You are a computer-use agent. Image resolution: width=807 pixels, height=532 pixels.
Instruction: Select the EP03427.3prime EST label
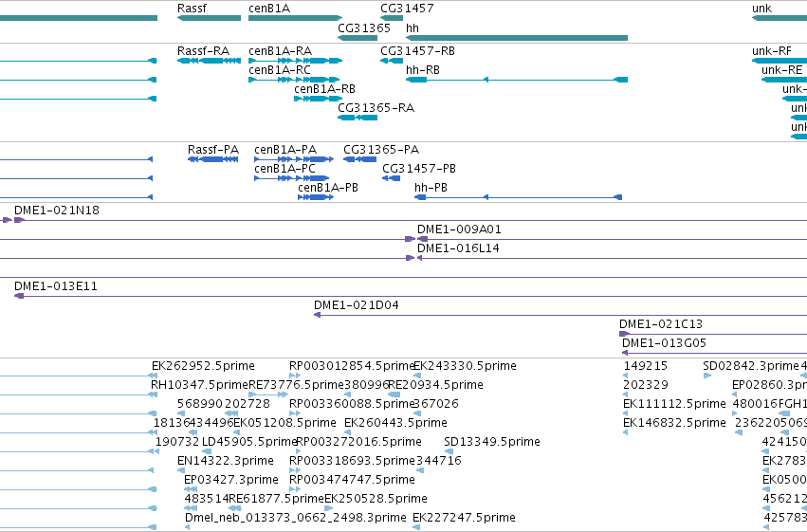(231, 480)
